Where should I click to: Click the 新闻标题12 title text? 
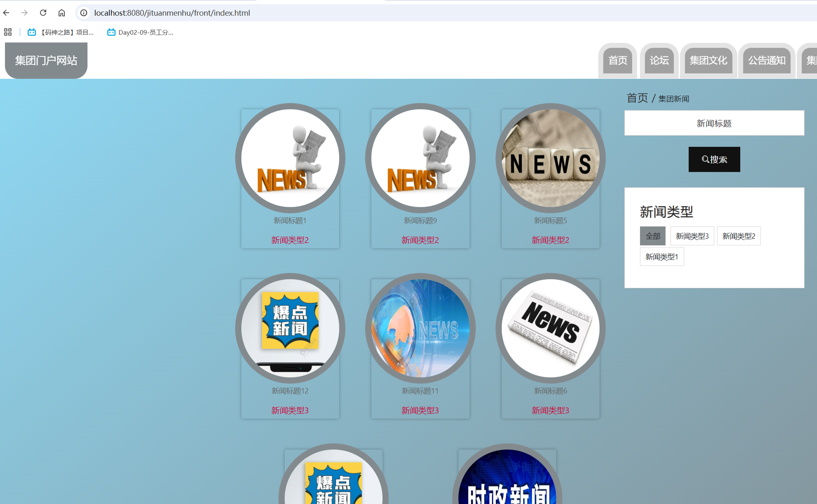click(x=290, y=391)
